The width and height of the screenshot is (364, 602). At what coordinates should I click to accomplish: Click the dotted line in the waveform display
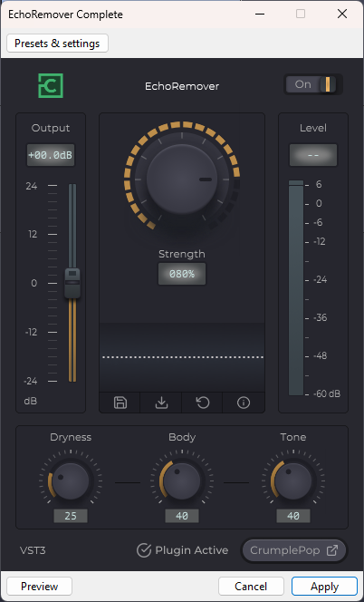[183, 357]
